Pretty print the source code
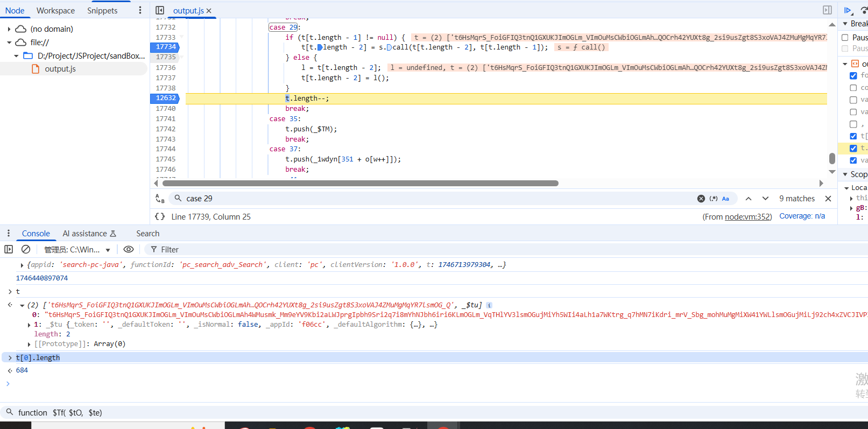 click(x=160, y=216)
